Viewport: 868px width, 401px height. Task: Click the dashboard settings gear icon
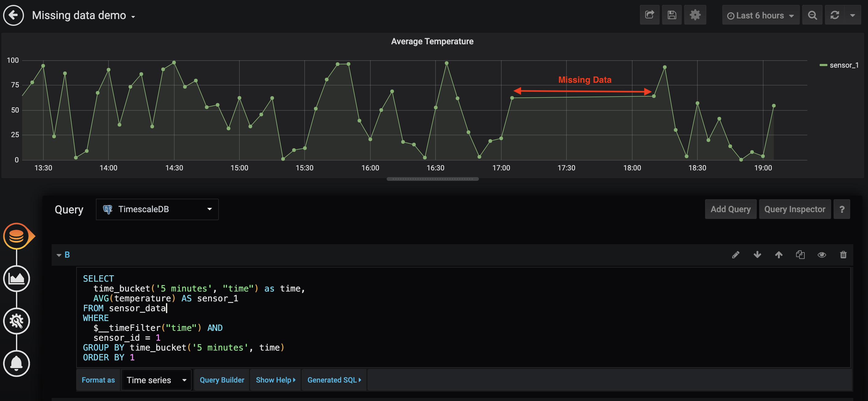pos(696,15)
